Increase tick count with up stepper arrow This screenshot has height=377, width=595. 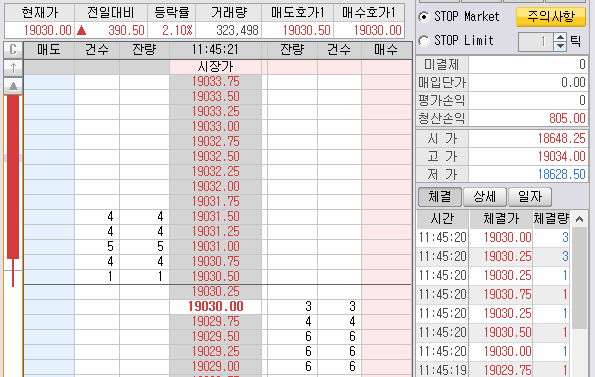click(x=560, y=37)
